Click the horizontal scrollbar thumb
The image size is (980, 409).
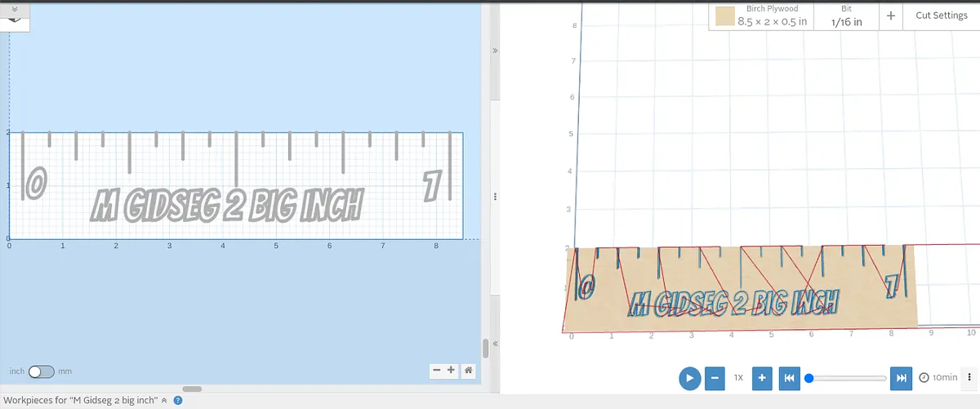tap(192, 389)
